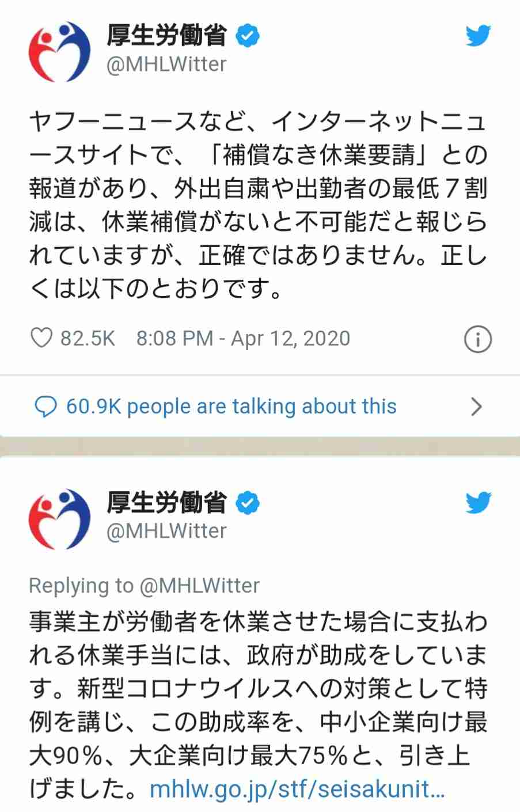Viewport: 520px width, 812px height.
Task: Open @MHLWitter handle in first tweet header
Action: coord(166,64)
